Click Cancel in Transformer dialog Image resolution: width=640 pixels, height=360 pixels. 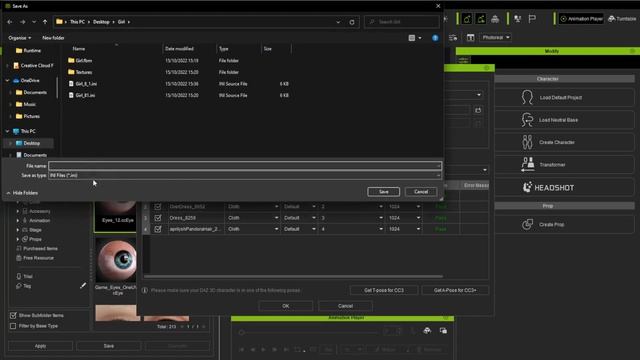345,306
